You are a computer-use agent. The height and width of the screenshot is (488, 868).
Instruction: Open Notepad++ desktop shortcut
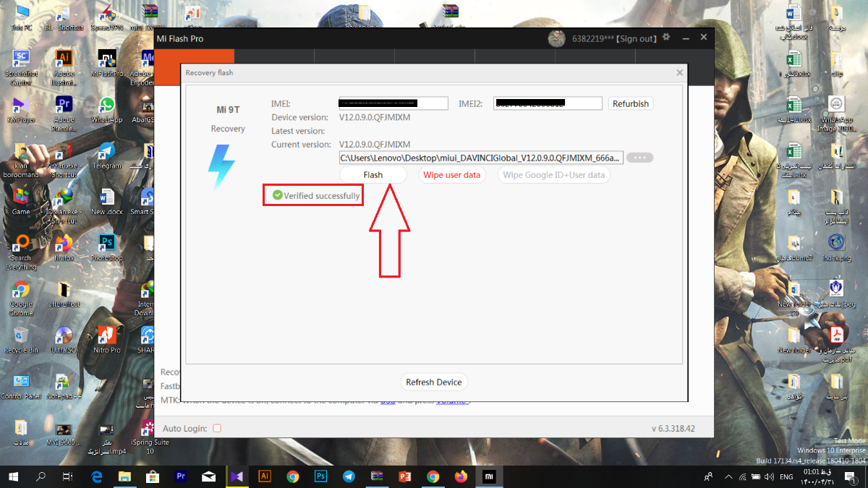pyautogui.click(x=64, y=386)
